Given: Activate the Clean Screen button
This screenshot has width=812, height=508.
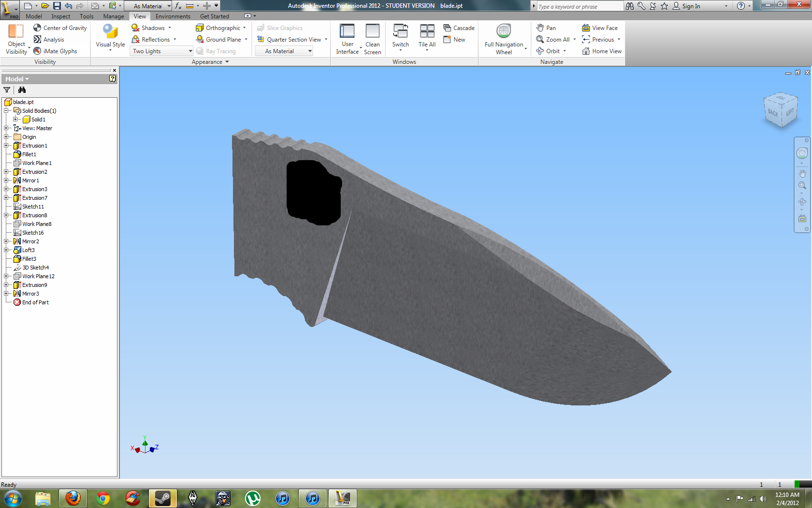Looking at the screenshot, I should click(x=372, y=39).
